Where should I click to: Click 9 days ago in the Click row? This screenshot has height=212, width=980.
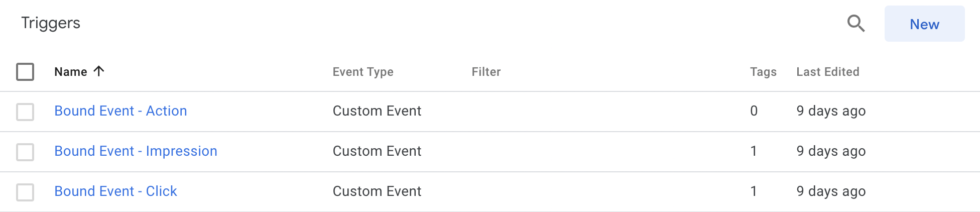(x=831, y=191)
